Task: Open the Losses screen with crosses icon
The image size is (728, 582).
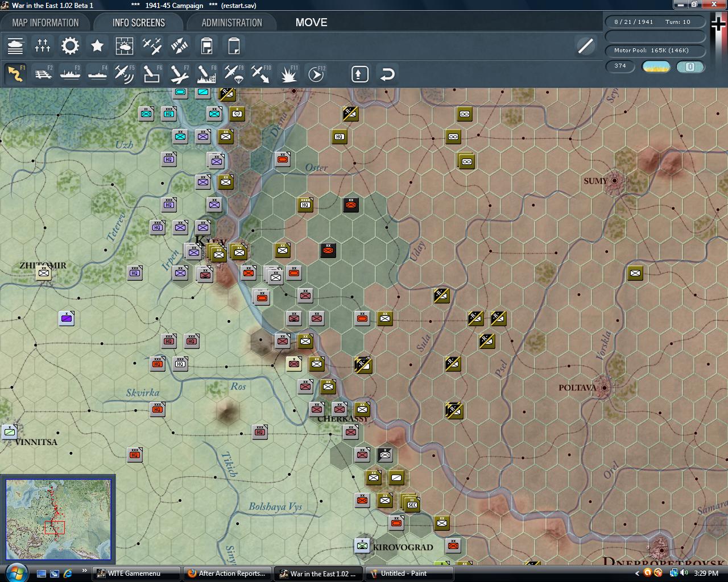Action: pyautogui.click(x=43, y=46)
